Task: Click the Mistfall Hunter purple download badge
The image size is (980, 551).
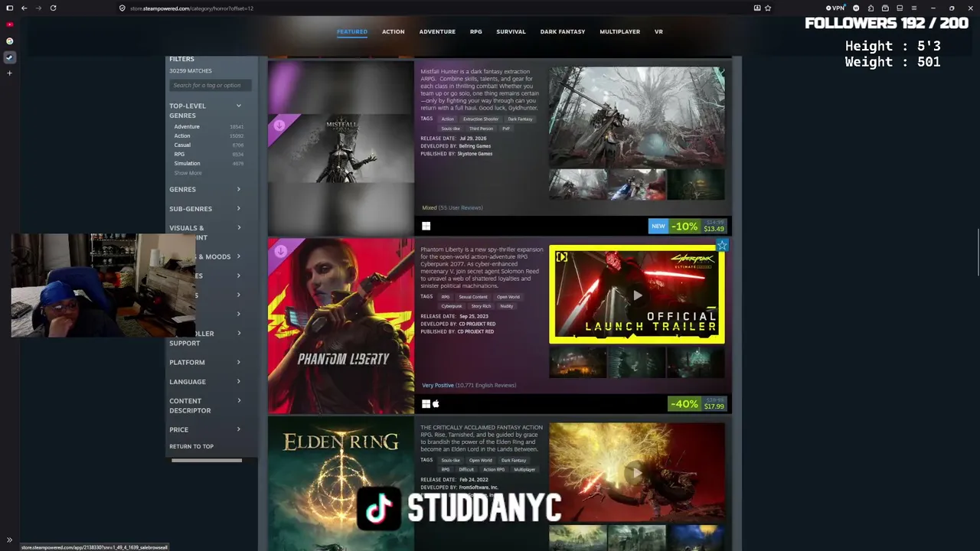Action: point(279,125)
